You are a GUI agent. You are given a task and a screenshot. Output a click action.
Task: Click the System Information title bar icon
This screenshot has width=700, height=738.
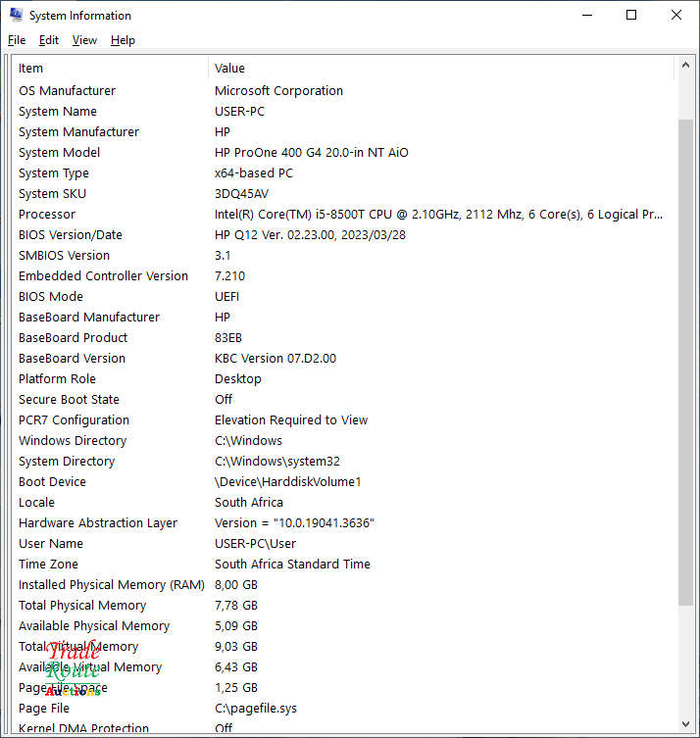pos(16,15)
